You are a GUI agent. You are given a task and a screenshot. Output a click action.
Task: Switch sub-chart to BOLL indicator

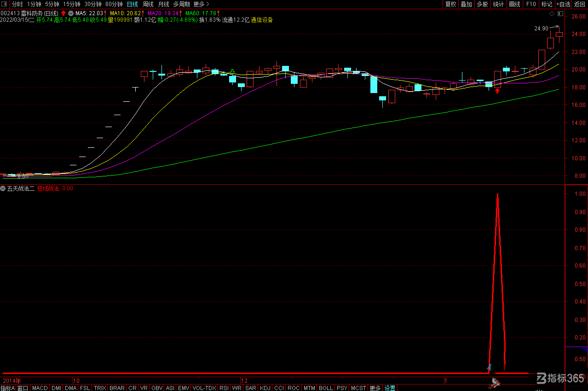(326, 388)
